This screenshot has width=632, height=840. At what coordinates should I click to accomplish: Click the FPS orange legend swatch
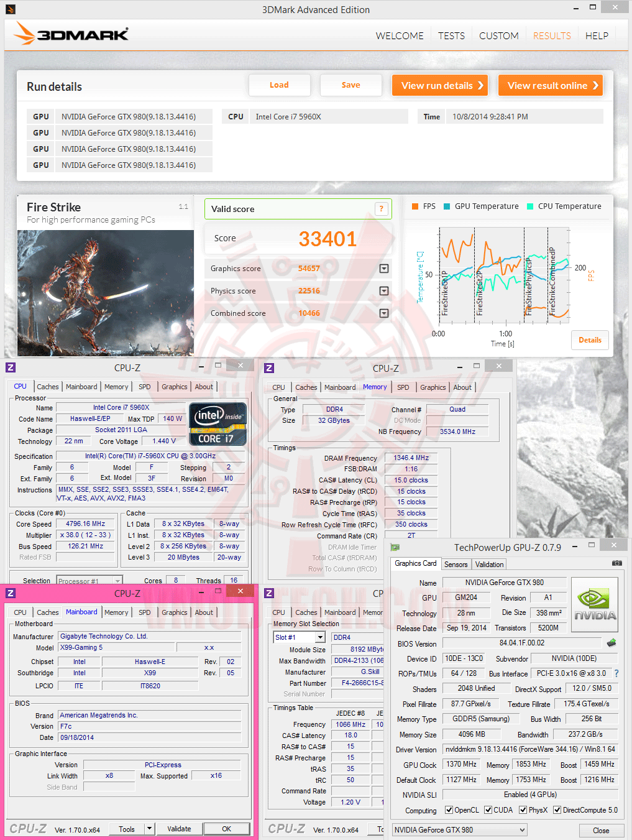pos(415,206)
